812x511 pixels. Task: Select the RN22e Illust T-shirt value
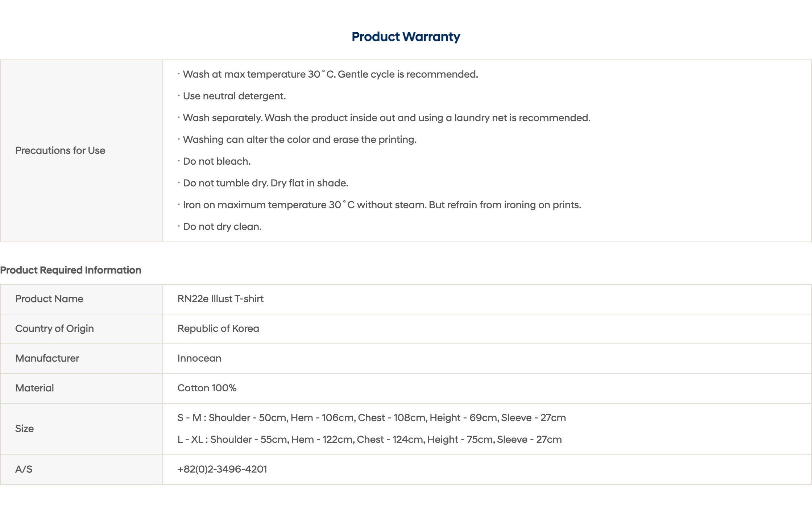click(x=220, y=299)
